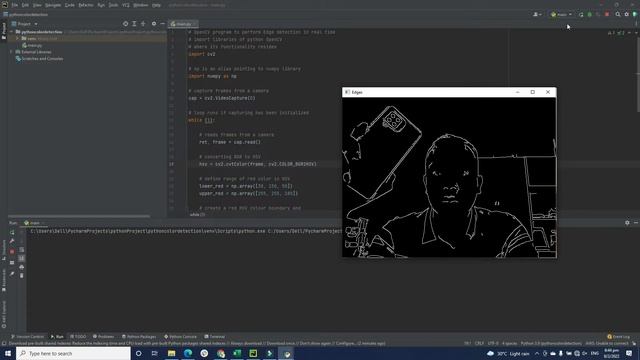Image resolution: width=640 pixels, height=360 pixels.
Task: Click 'Type here to search' taskbar box
Action: [x=73, y=353]
